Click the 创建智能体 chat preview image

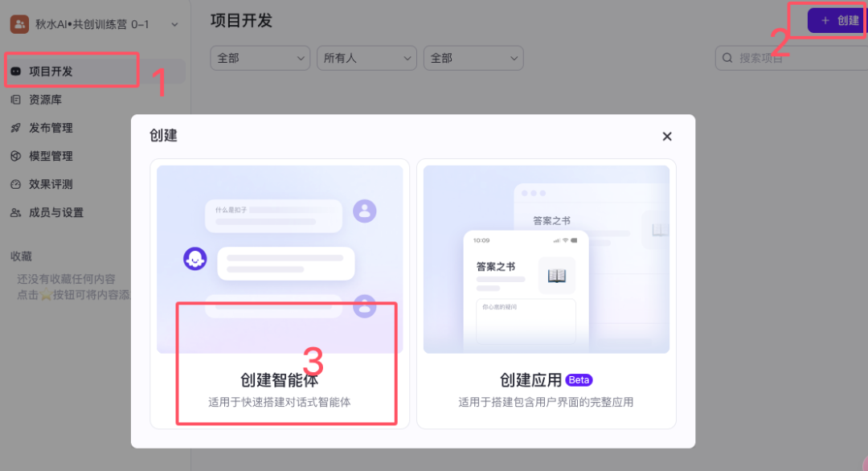tap(280, 259)
